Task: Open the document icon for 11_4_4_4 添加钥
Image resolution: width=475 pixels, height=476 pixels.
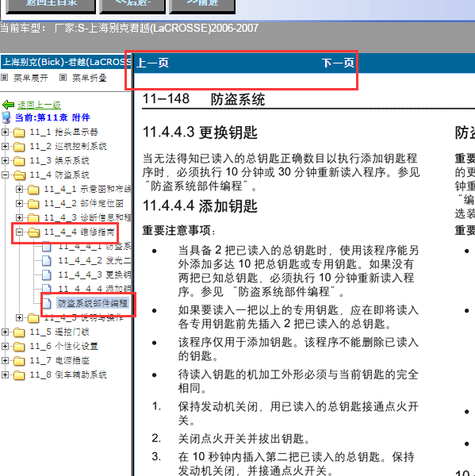Action: pos(47,289)
